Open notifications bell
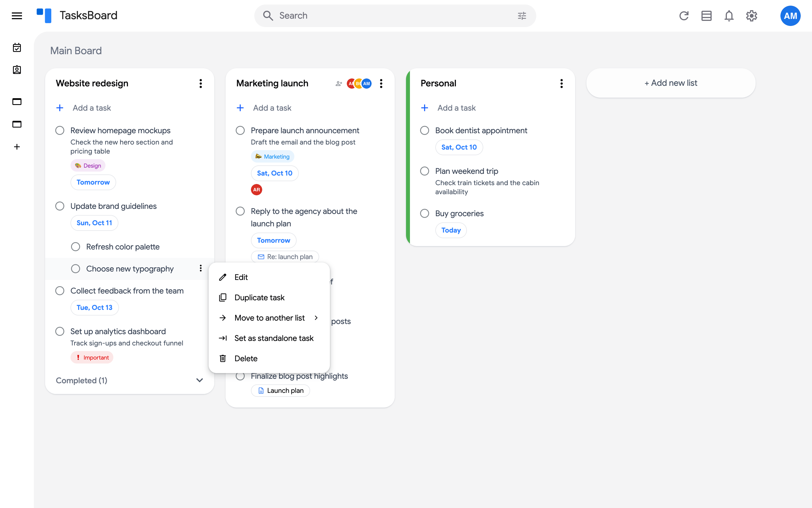 (729, 16)
